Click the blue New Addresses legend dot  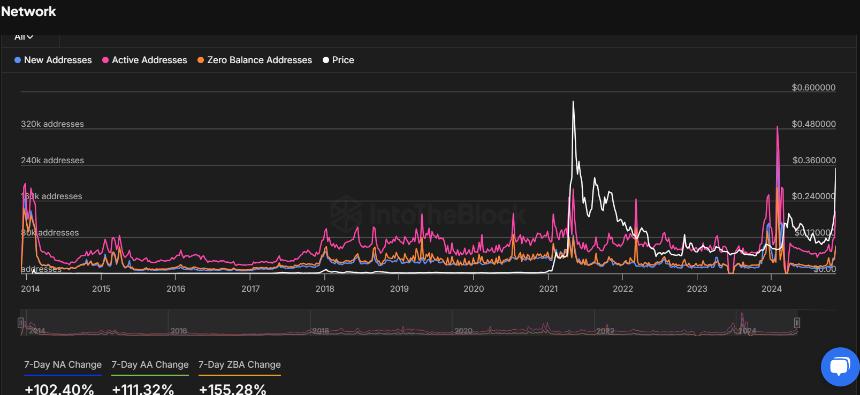[x=18, y=60]
